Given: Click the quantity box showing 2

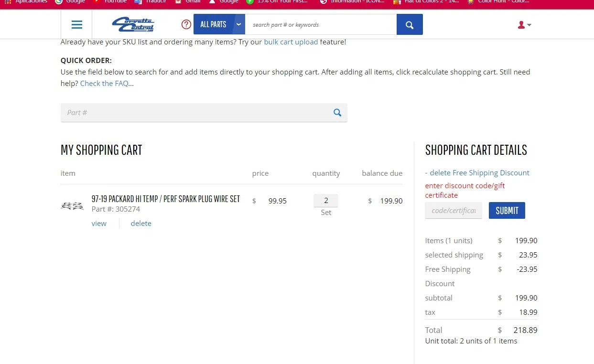Looking at the screenshot, I should [x=326, y=201].
